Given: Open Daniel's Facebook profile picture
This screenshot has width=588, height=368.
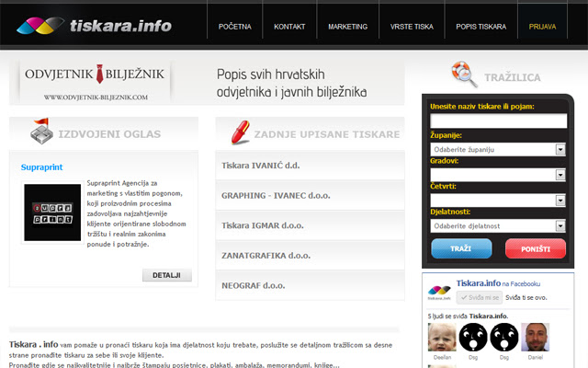Looking at the screenshot, I should click(535, 337).
